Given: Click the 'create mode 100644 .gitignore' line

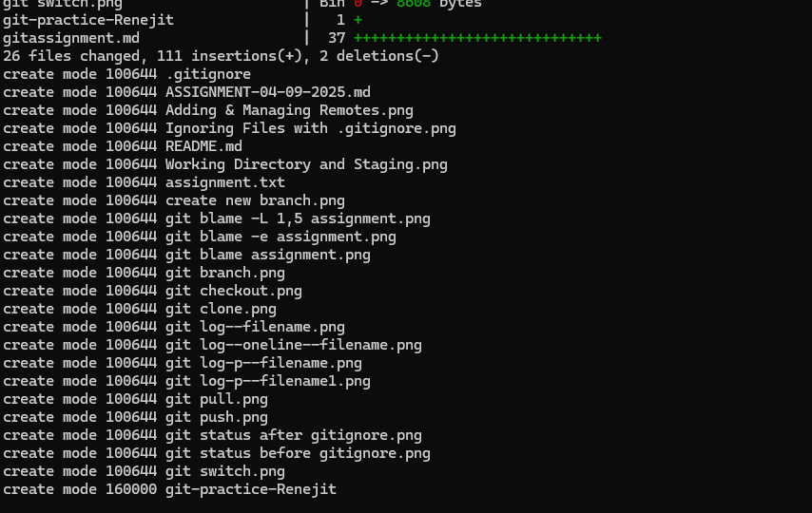Looking at the screenshot, I should (x=126, y=74).
